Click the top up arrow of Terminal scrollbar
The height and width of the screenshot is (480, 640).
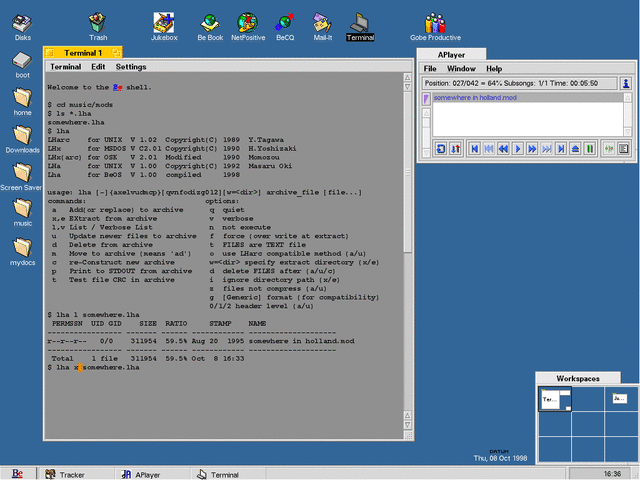[407, 78]
